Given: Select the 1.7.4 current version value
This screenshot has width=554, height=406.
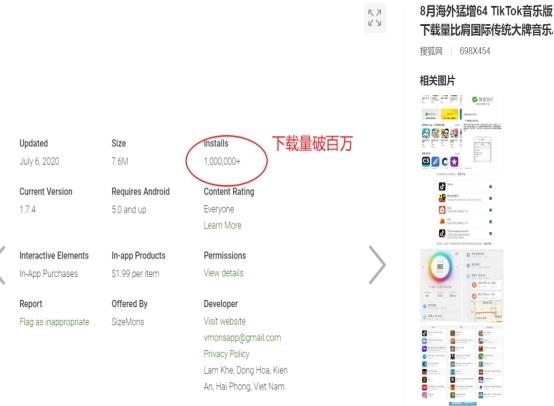Looking at the screenshot, I should tap(28, 210).
